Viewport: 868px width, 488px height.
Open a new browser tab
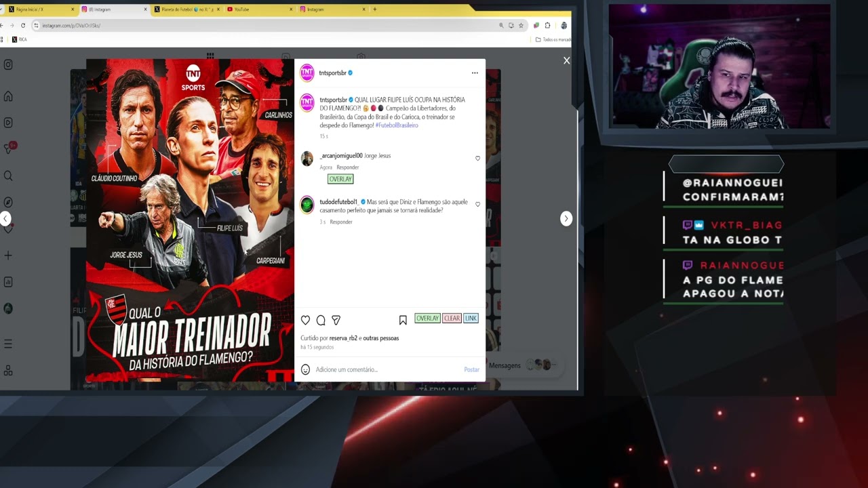(x=374, y=9)
